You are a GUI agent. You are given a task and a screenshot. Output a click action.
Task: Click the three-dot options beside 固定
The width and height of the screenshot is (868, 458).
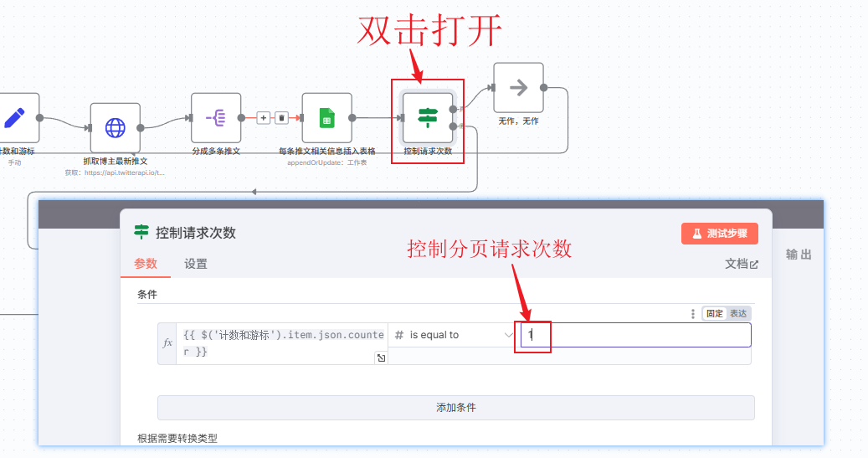[x=692, y=314]
